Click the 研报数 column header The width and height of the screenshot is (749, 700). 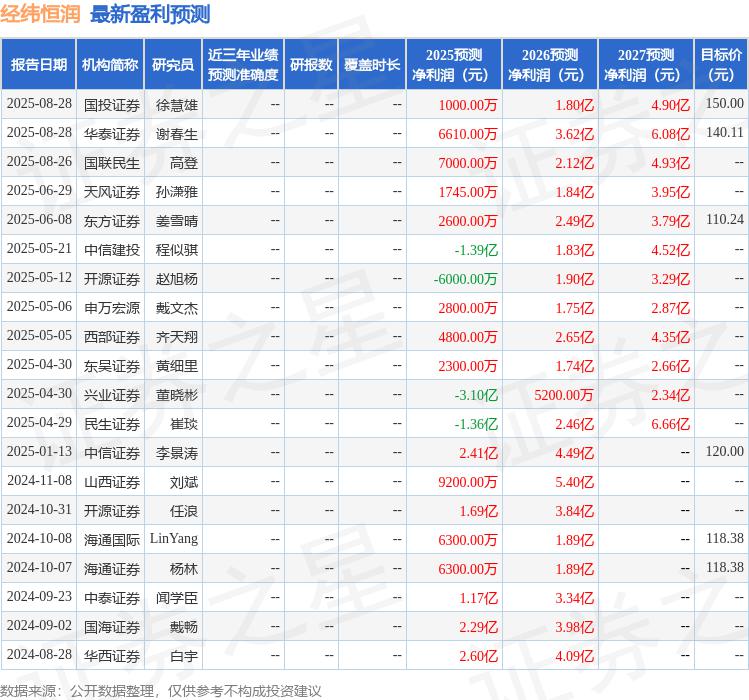(x=311, y=65)
